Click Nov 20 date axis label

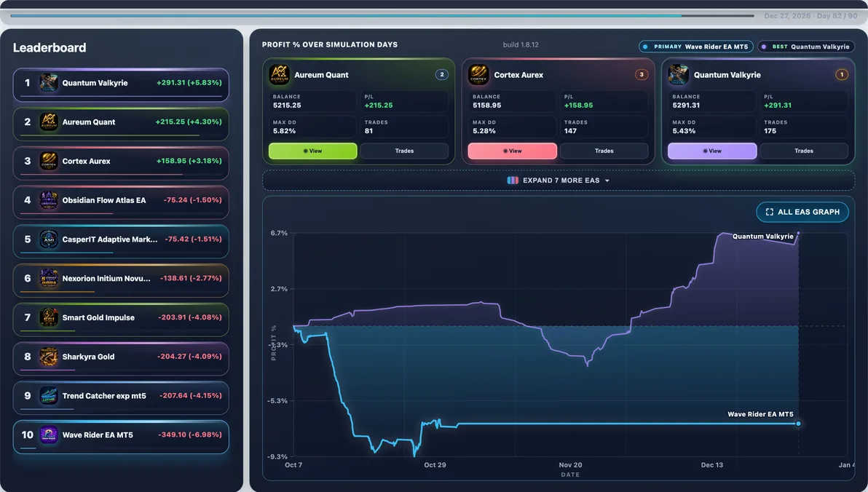tap(570, 465)
